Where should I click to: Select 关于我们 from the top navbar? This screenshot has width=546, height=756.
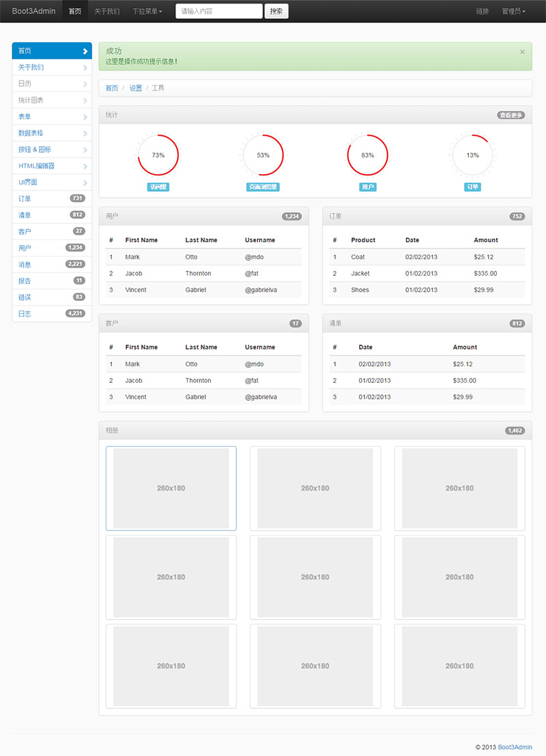(x=109, y=11)
